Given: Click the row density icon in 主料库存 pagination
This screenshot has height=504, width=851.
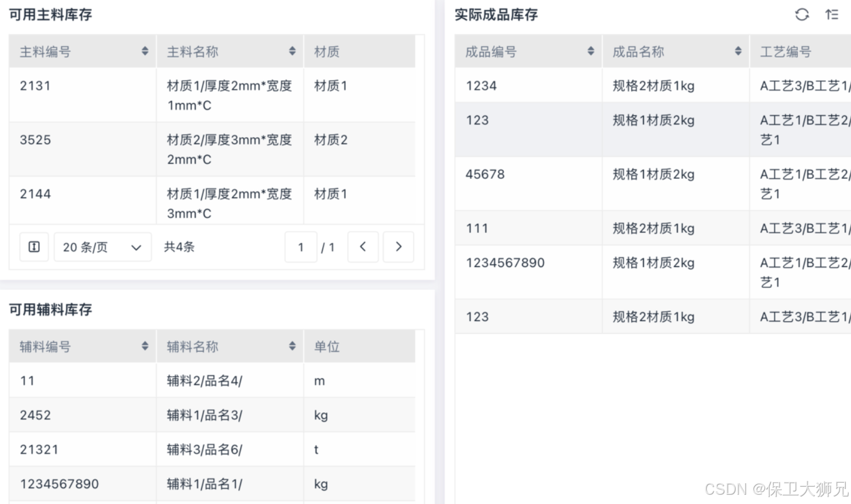Looking at the screenshot, I should click(x=34, y=247).
